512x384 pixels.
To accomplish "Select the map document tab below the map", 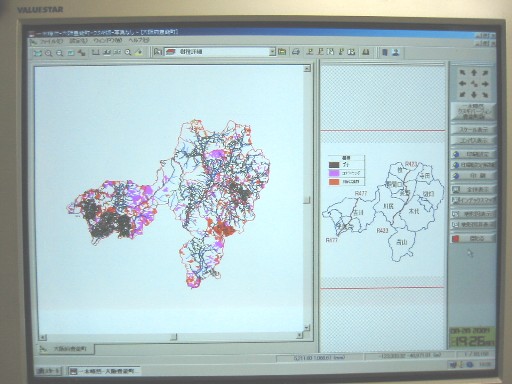I will pyautogui.click(x=66, y=349).
